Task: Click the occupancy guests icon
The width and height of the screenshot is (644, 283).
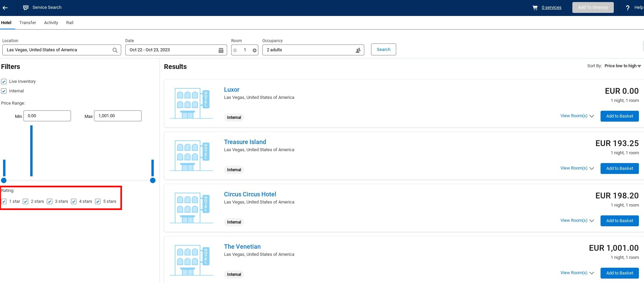Action: coord(358,50)
